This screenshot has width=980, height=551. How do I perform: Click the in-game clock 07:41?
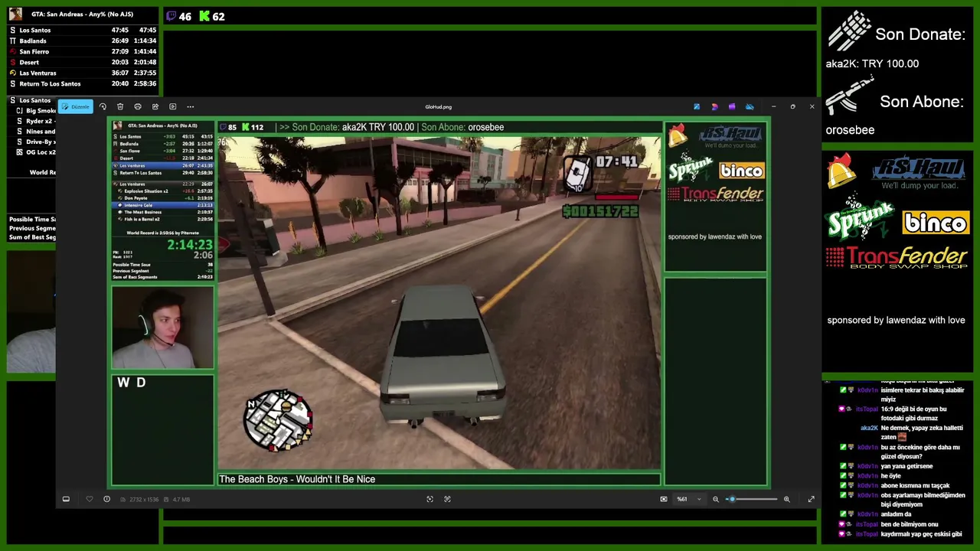(616, 161)
